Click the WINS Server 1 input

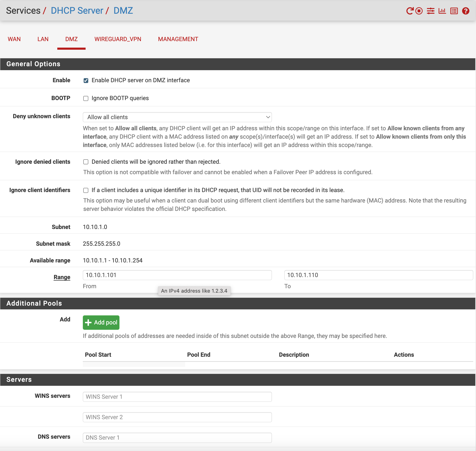177,397
